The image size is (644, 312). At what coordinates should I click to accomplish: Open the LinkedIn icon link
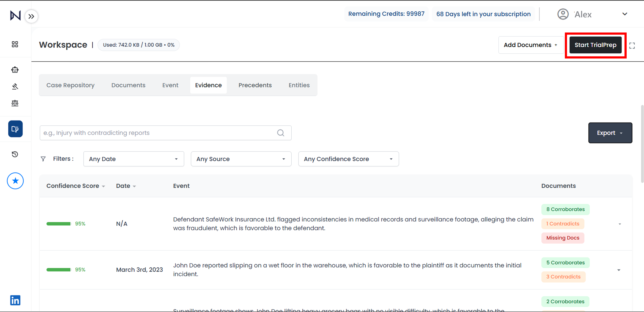(15, 300)
